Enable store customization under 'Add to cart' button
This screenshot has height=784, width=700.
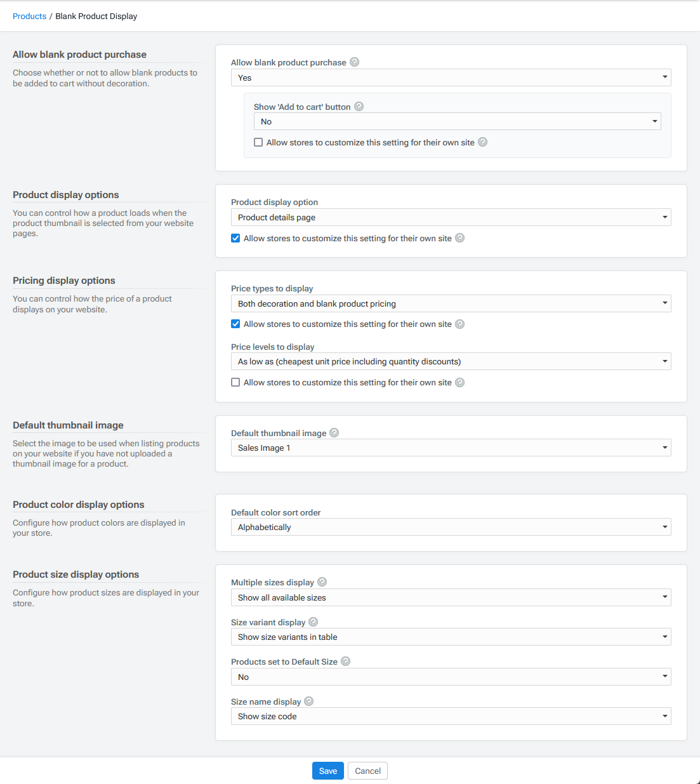(x=258, y=142)
